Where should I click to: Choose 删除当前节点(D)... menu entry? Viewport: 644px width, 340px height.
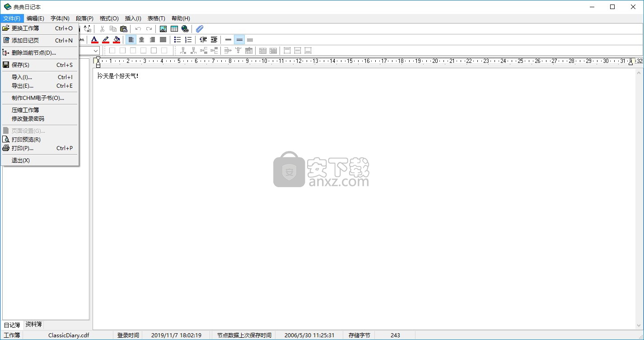coord(40,52)
